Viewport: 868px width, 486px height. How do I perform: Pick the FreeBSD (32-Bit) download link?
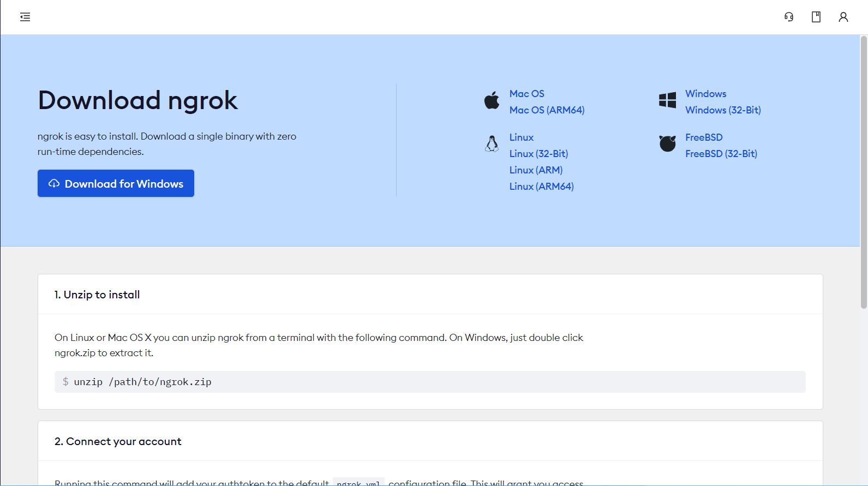[x=721, y=154]
